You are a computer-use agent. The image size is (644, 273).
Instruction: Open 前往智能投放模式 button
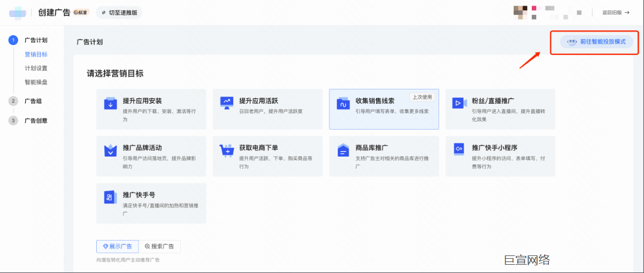(x=596, y=42)
